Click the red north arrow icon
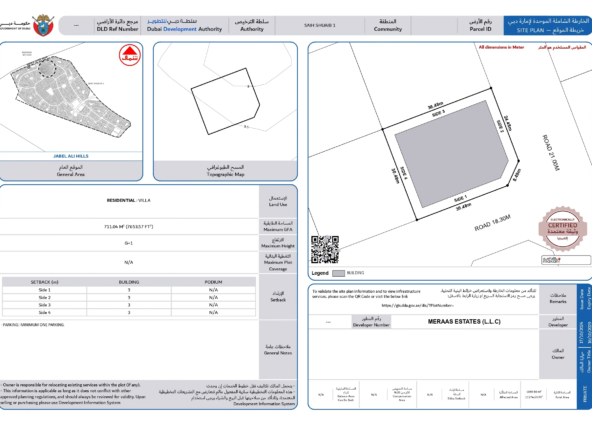The height and width of the screenshot is (444, 592). pos(130,55)
